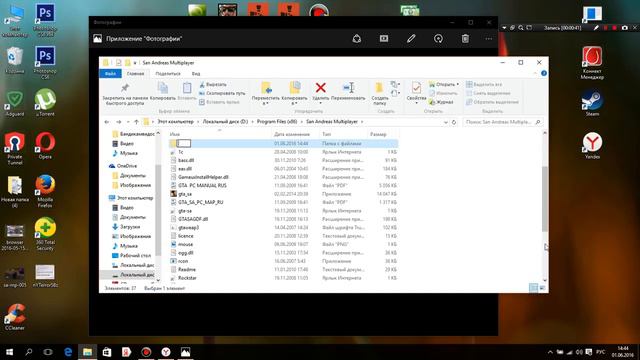Click the Properties (Свойства) checkmark icon
Screen dimensions: 640x360
416,88
